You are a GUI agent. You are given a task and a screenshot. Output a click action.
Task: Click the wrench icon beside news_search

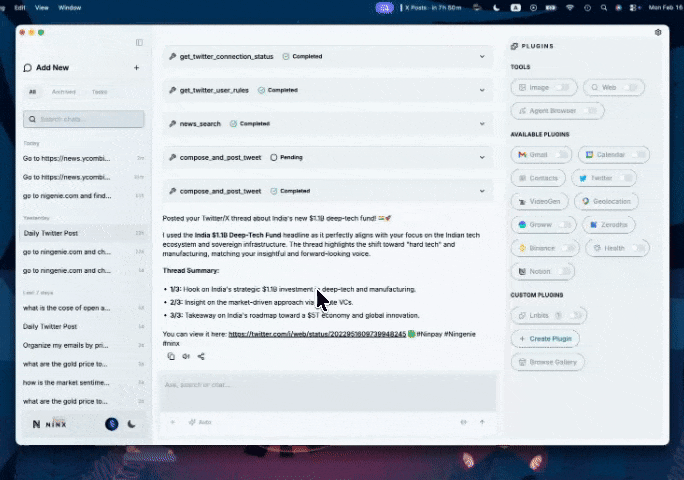click(x=173, y=123)
